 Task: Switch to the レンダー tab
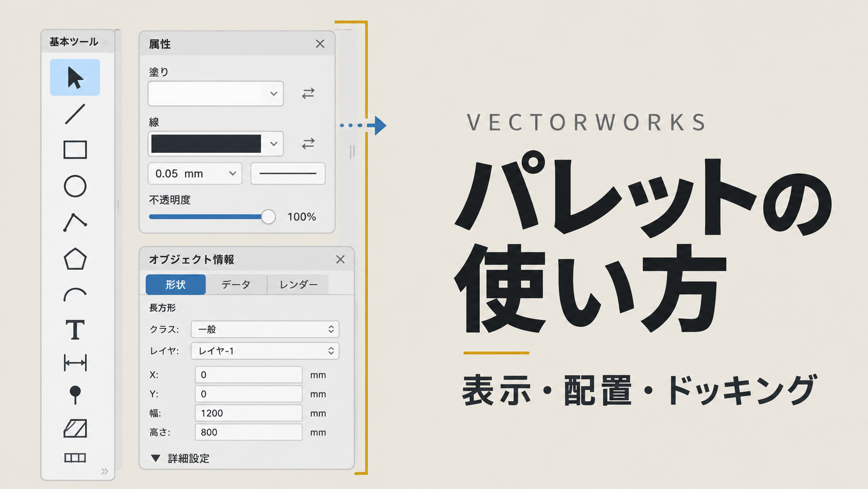coord(298,285)
